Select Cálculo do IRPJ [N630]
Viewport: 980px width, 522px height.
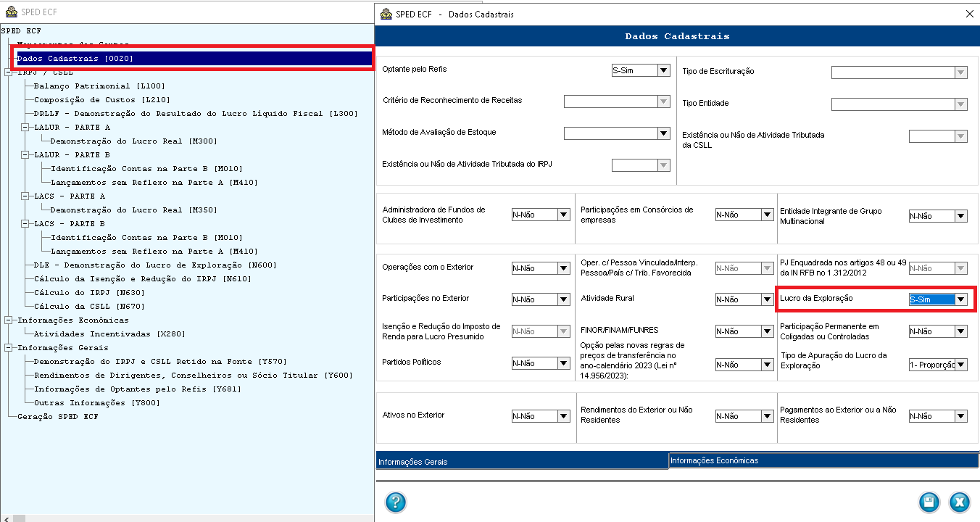[x=89, y=292]
